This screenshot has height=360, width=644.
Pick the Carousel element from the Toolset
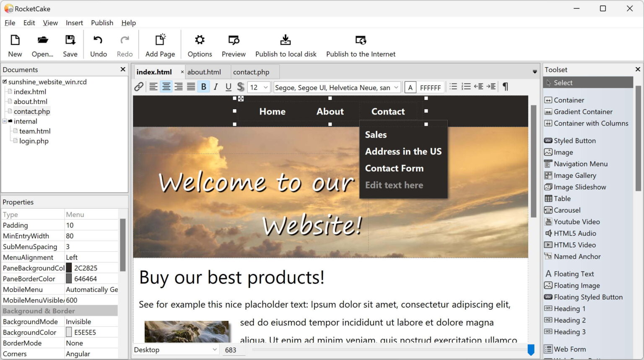coord(566,210)
